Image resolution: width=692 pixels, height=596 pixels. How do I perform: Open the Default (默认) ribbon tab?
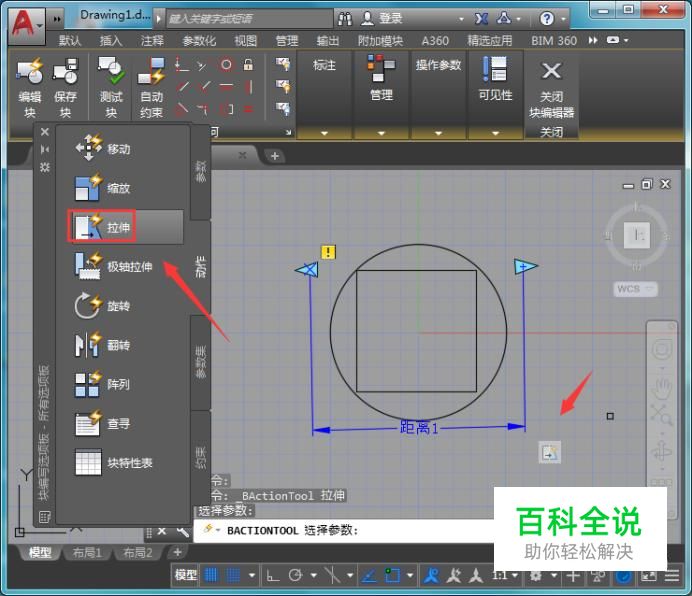coord(70,41)
